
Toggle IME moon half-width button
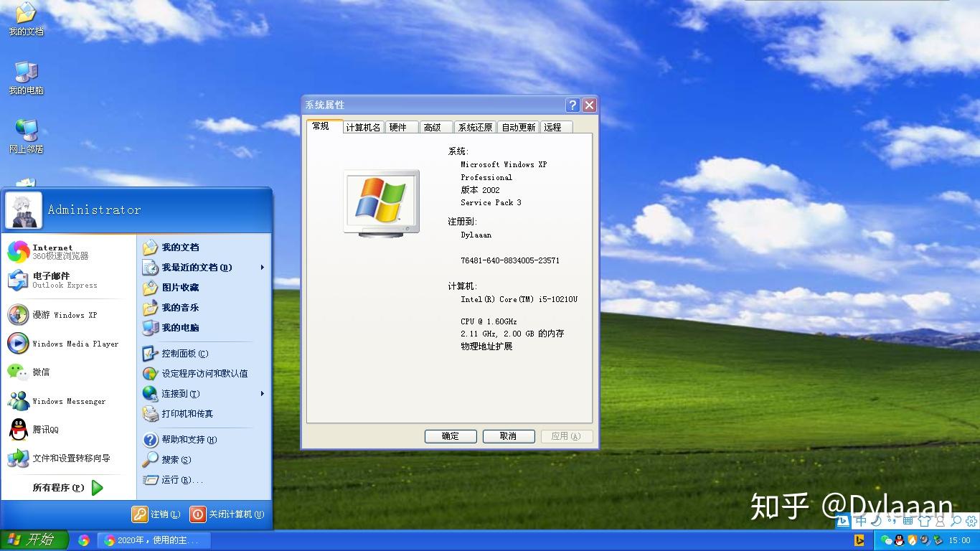click(876, 522)
